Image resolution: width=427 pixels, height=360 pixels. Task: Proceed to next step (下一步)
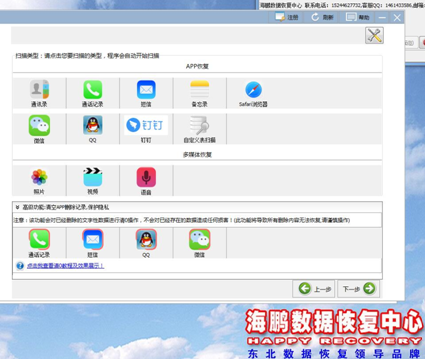(358, 289)
